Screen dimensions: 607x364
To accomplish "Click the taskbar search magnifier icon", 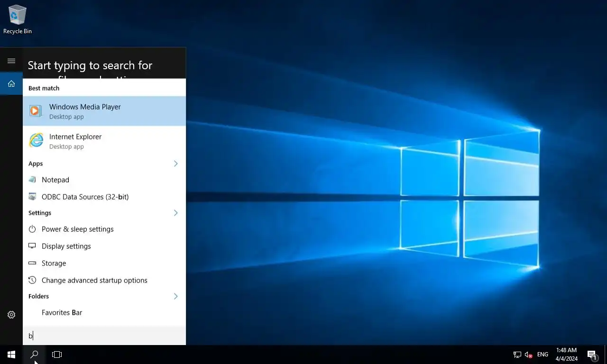I will click(34, 355).
